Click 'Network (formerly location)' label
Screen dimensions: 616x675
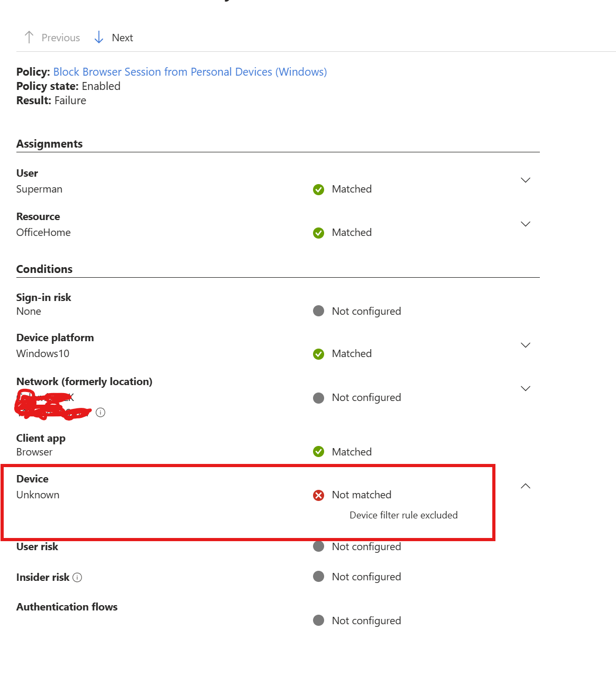(85, 382)
